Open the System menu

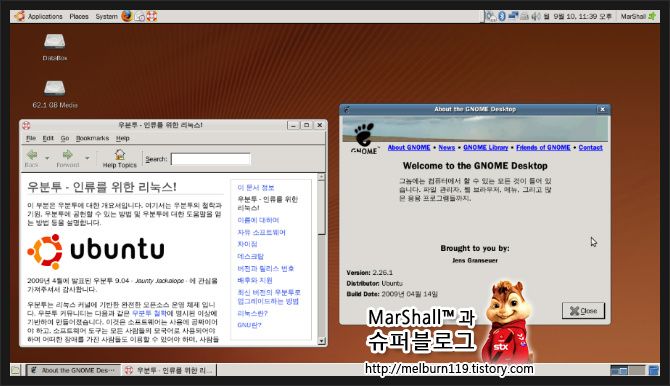(x=106, y=17)
